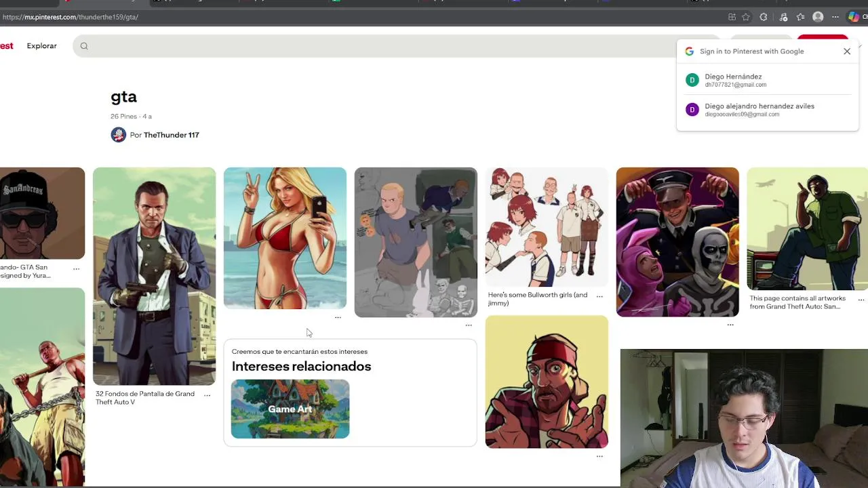Click the Google logo in sign-in popup

(689, 52)
